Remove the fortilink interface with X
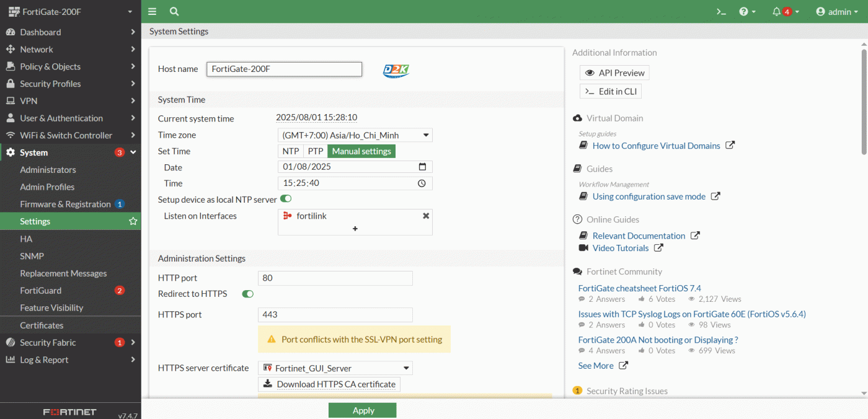This screenshot has height=419, width=868. pos(426,216)
